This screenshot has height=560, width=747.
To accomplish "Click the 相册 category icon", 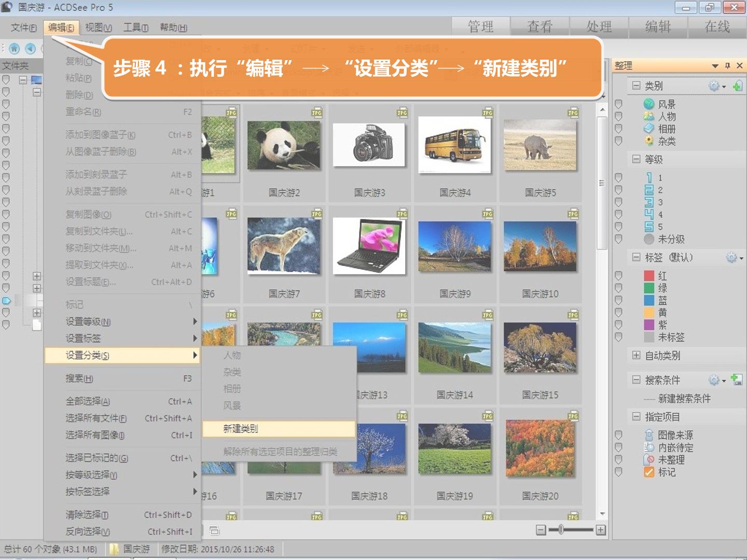I will click(x=649, y=129).
